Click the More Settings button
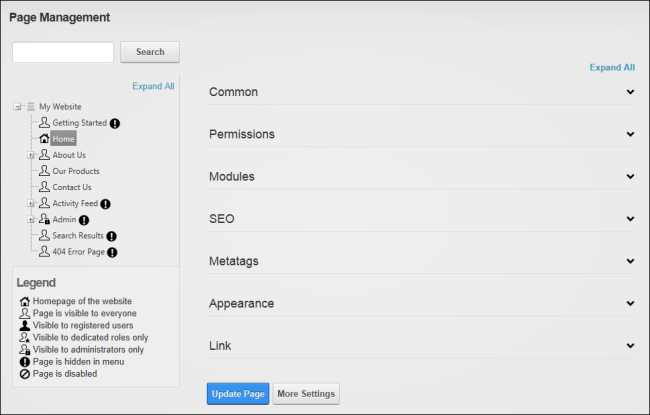The height and width of the screenshot is (415, 650). pos(306,394)
